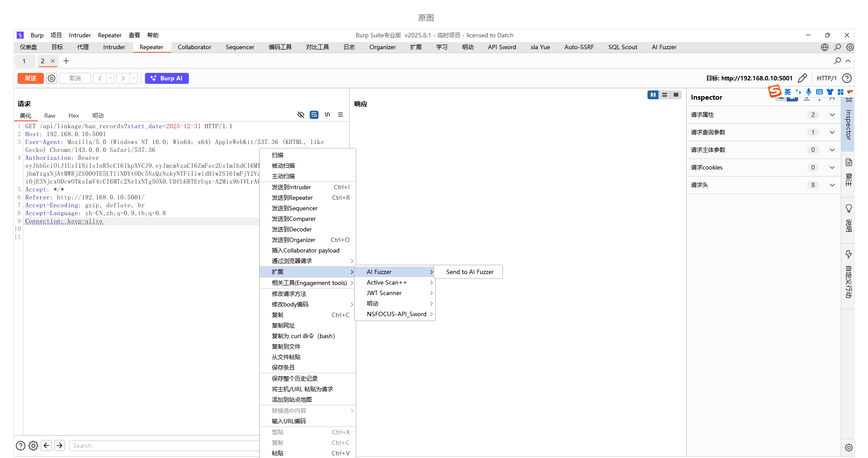Click the orange 发送 send button

[x=31, y=78]
